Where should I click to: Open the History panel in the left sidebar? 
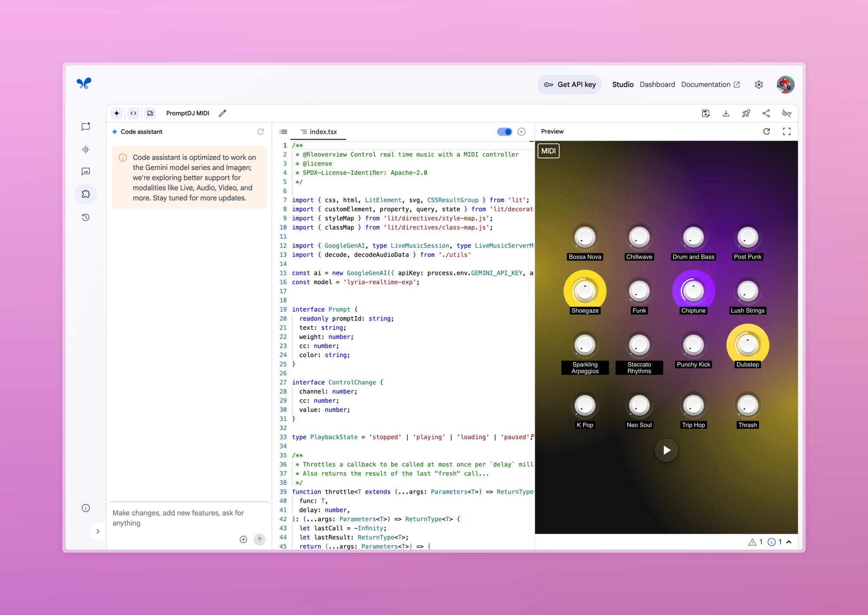click(85, 217)
